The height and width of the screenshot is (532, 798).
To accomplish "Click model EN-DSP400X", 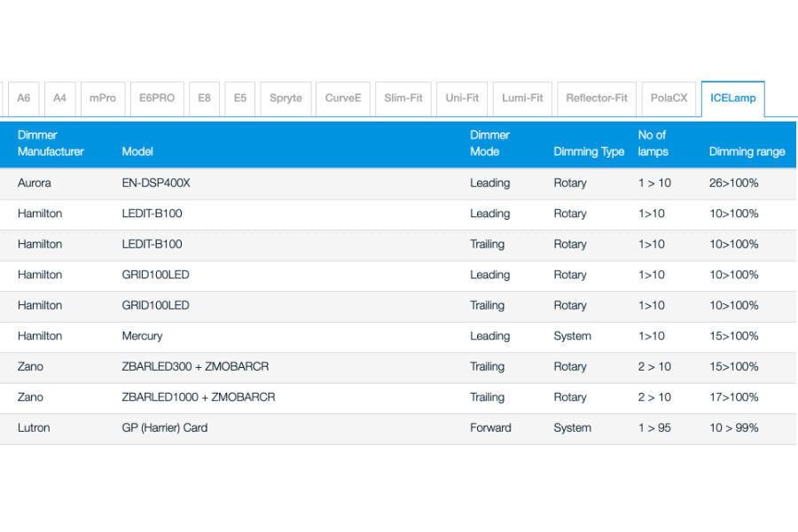I will point(156,183).
